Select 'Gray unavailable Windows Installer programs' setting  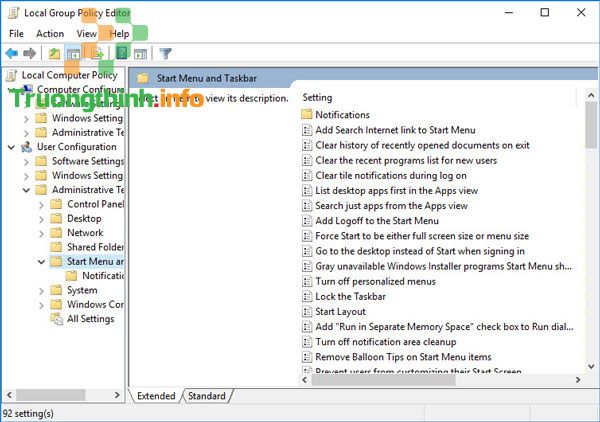point(443,266)
